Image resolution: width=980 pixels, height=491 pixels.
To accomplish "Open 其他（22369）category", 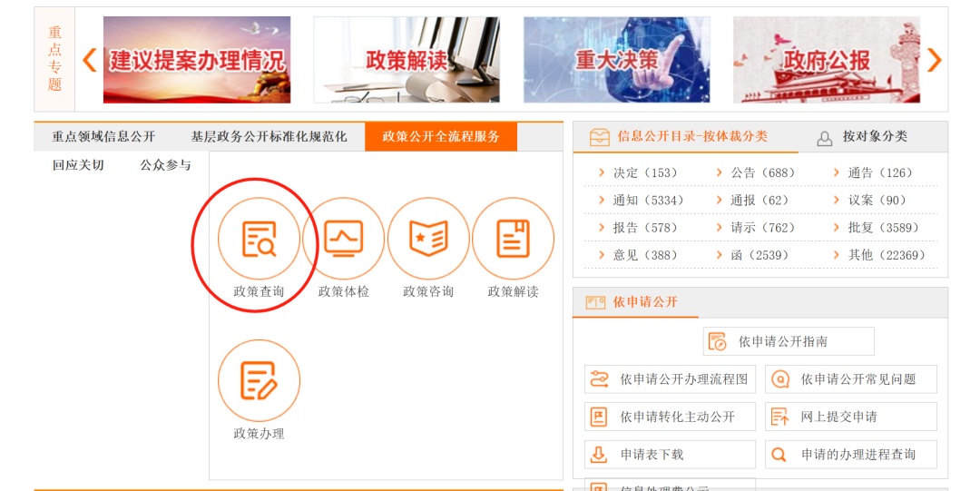I will click(x=887, y=255).
